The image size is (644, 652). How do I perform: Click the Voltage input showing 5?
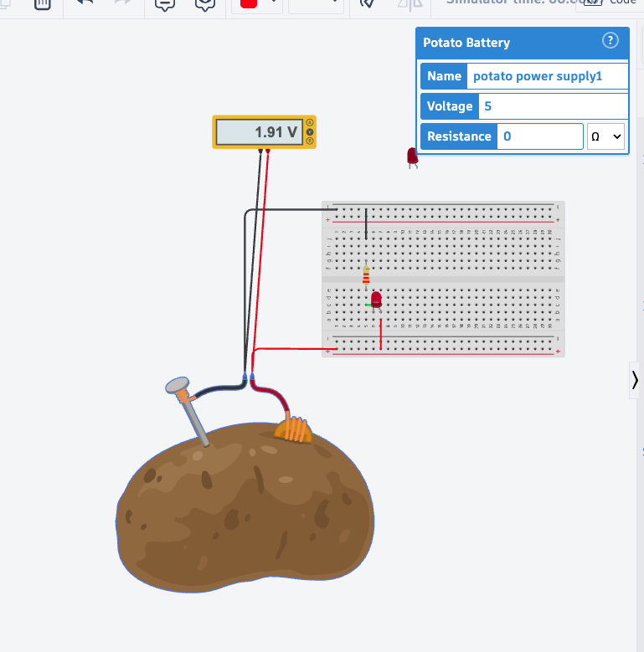pyautogui.click(x=554, y=106)
